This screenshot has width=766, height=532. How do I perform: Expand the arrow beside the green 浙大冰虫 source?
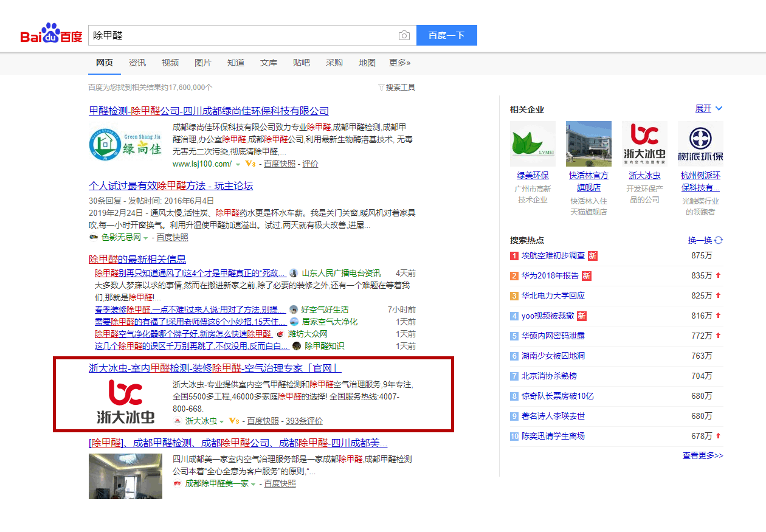coord(221,421)
